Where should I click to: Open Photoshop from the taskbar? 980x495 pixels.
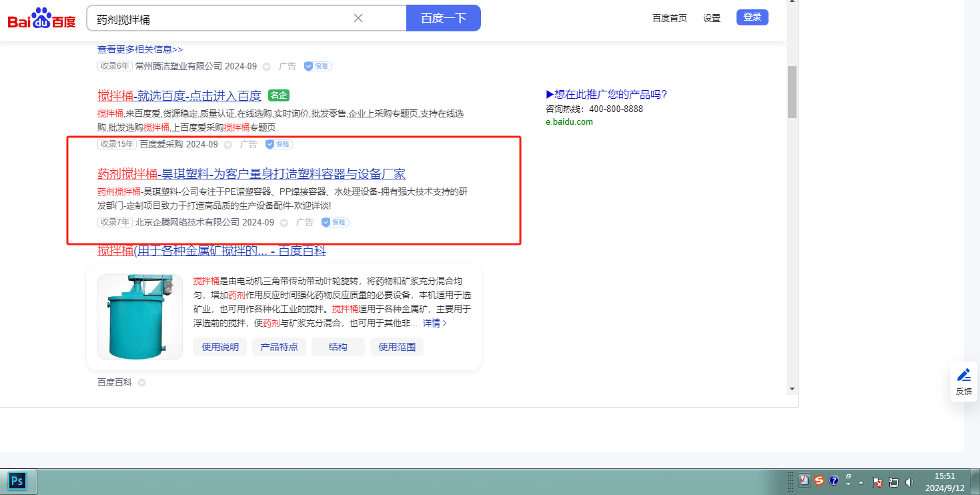18,480
